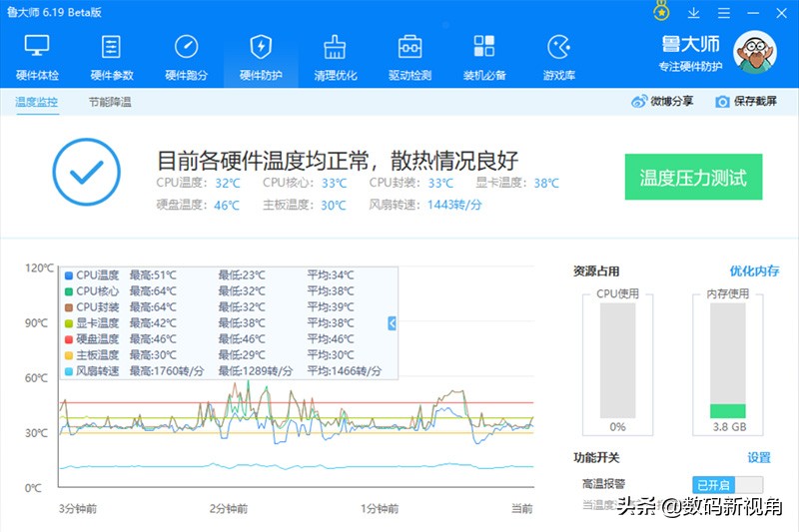This screenshot has height=532, width=799.
Task: Toggle the CPU封装 brown legend swatch
Action: click(x=68, y=307)
